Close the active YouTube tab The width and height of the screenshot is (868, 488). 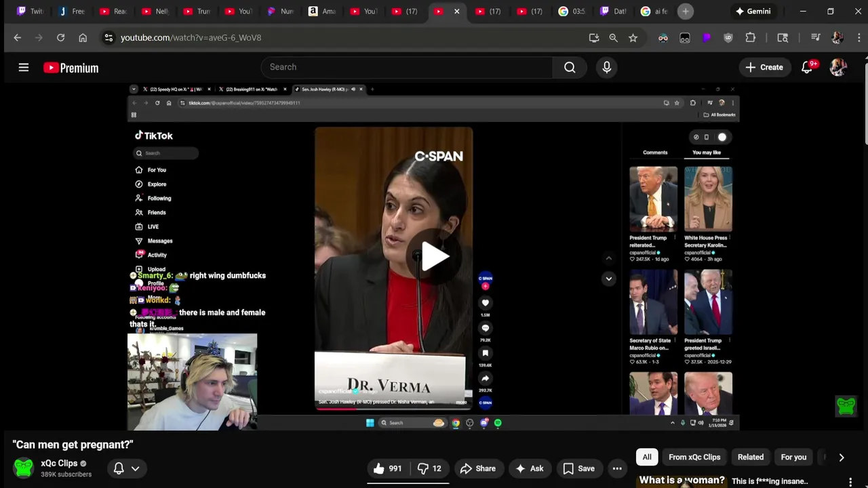[x=456, y=12]
